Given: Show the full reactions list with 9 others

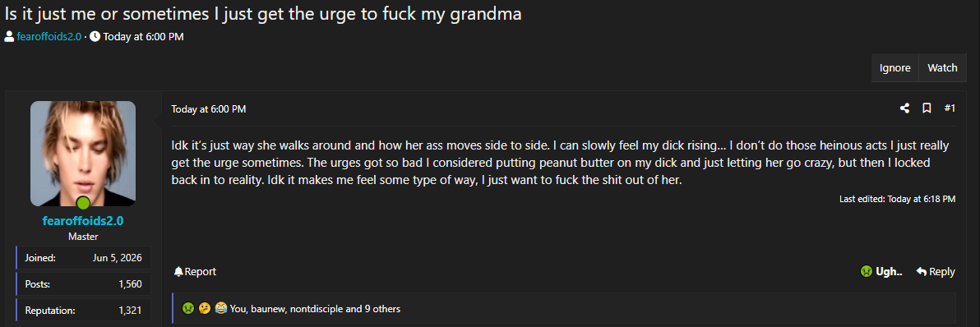Looking at the screenshot, I should [315, 308].
